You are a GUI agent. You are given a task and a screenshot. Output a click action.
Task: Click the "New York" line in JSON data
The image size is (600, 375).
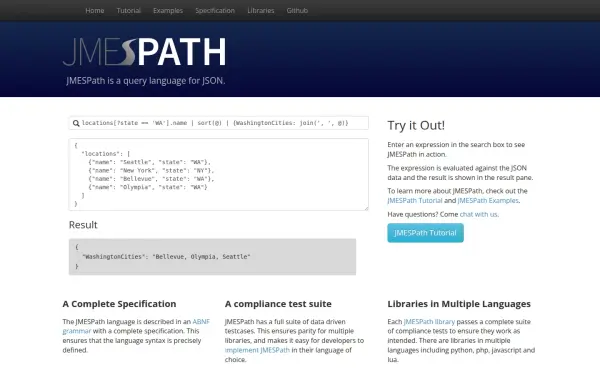tap(151, 171)
